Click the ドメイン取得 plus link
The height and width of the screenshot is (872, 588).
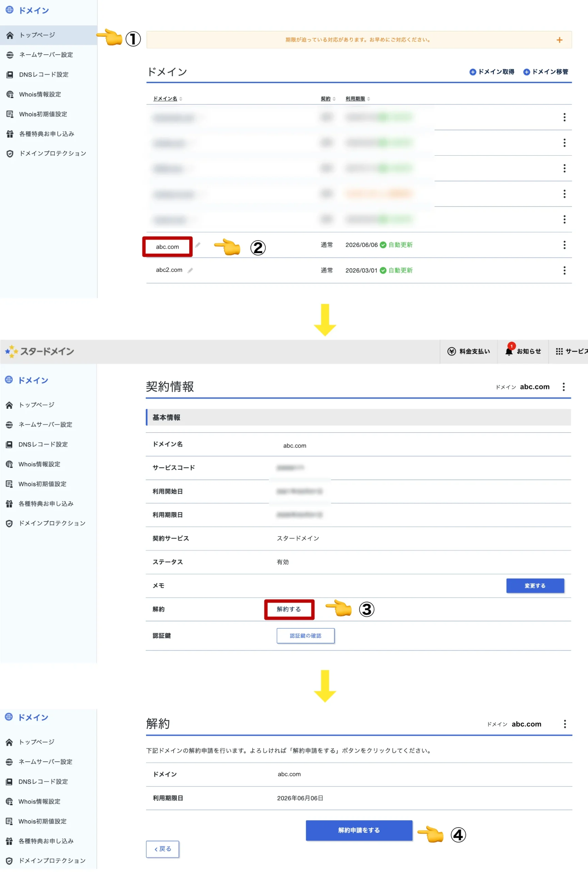492,72
